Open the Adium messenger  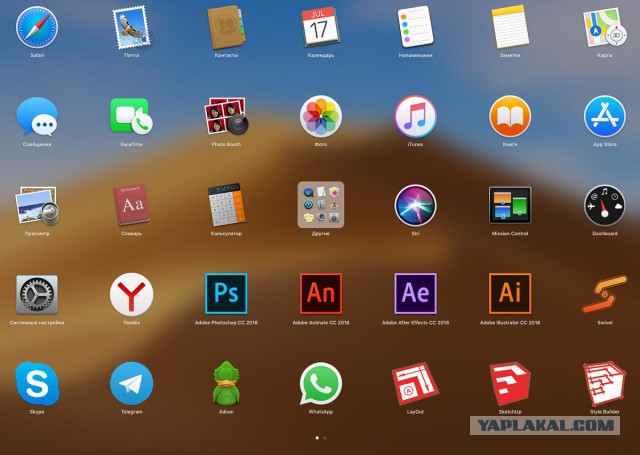pyautogui.click(x=226, y=384)
